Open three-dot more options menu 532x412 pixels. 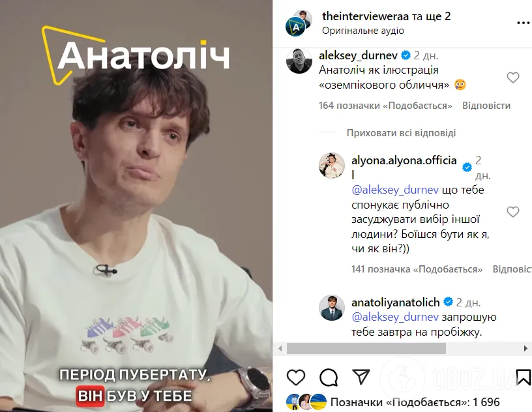(x=523, y=23)
